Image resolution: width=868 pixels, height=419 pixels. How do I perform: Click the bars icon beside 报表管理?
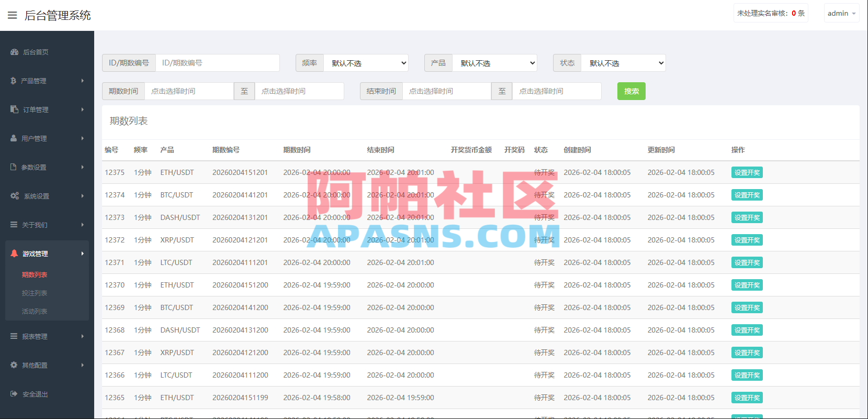click(14, 336)
